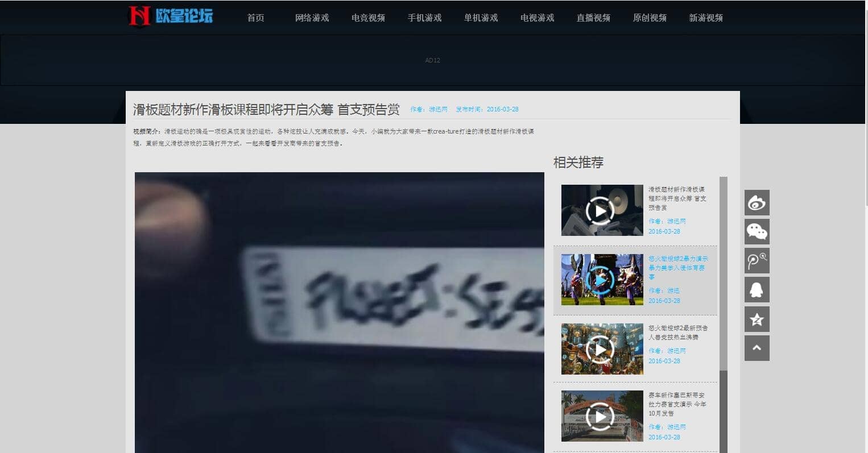Screen dimensions: 868x453
Task: Click the 发布时间 2016-03-28 text in the header
Action: point(487,109)
